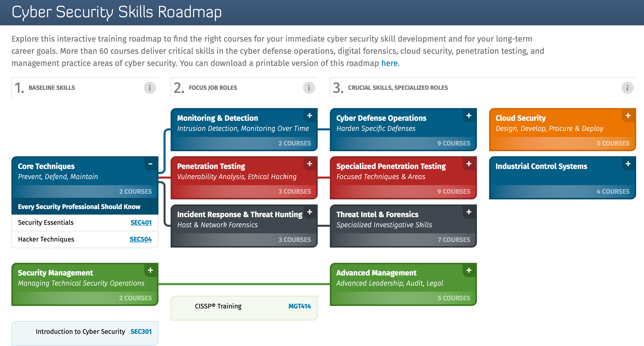
Task: Click the Focus Job Roles column heading
Action: (213, 88)
